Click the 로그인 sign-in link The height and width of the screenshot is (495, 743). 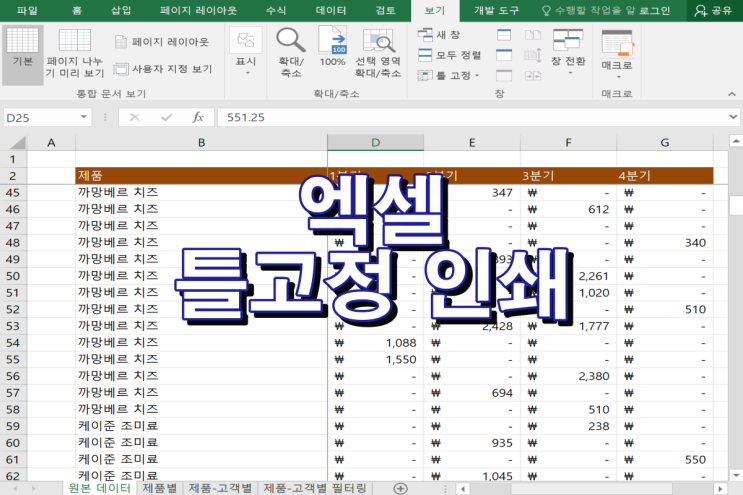coord(654,10)
